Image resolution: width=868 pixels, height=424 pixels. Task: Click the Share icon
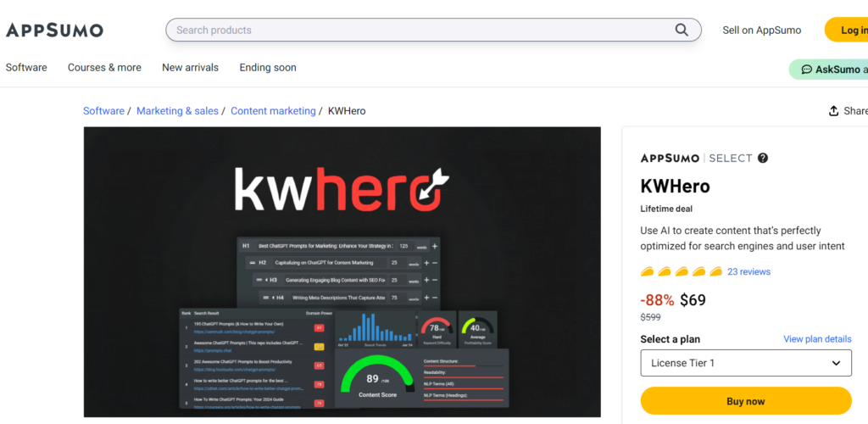pyautogui.click(x=833, y=111)
